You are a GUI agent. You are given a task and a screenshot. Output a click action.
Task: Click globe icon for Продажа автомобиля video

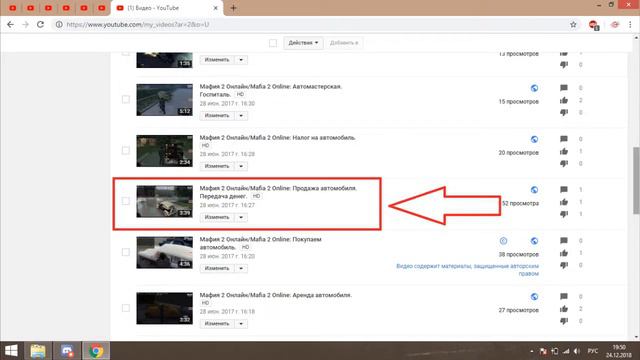pos(534,190)
